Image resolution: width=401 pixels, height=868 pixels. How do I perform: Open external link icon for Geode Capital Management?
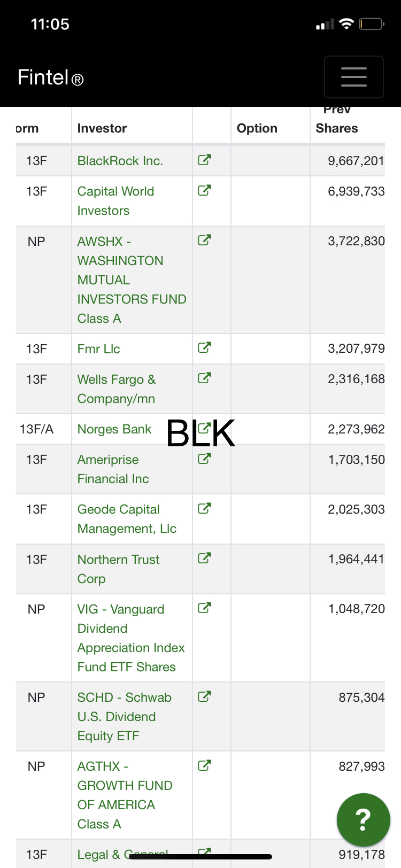pos(204,508)
